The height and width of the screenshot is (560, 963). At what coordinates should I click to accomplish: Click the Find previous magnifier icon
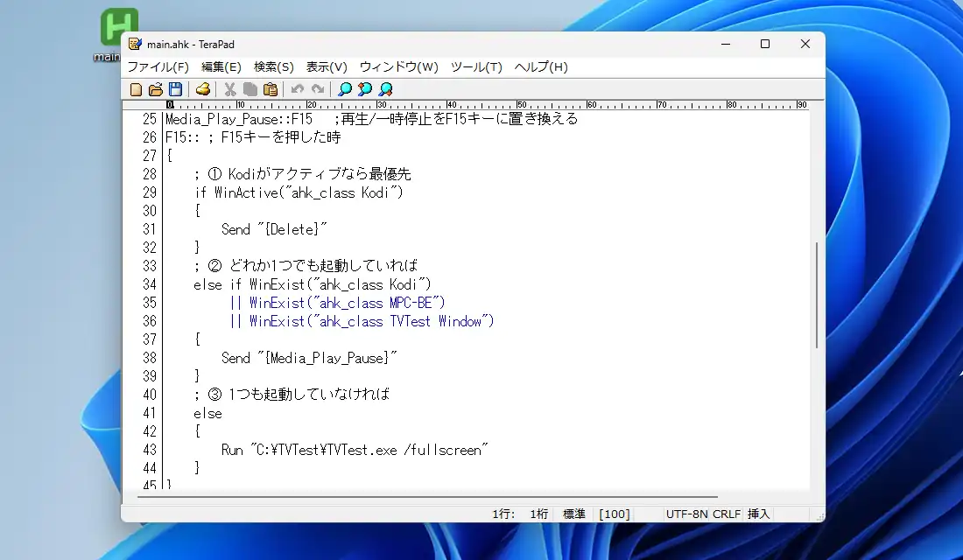pyautogui.click(x=365, y=89)
